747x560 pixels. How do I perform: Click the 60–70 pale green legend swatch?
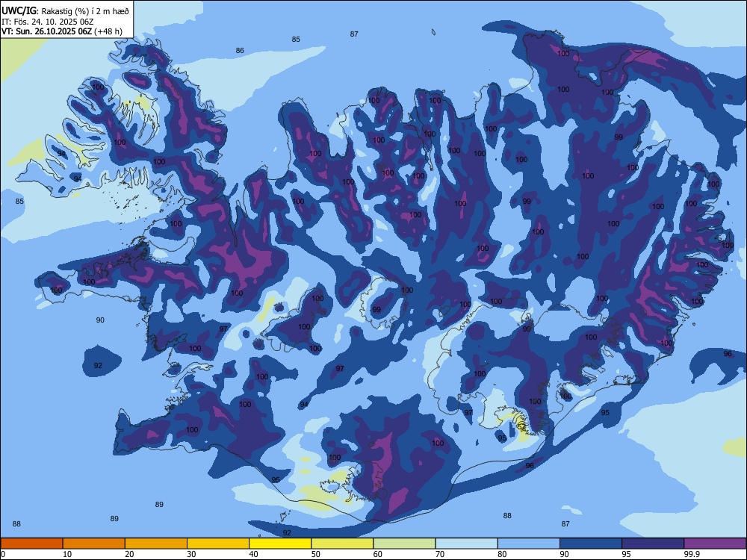click(x=404, y=544)
